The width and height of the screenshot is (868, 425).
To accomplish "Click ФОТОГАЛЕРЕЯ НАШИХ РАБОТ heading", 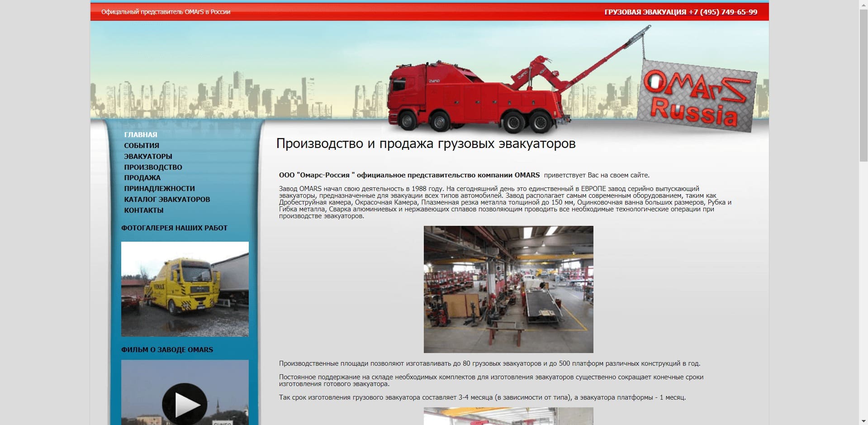I will [174, 228].
